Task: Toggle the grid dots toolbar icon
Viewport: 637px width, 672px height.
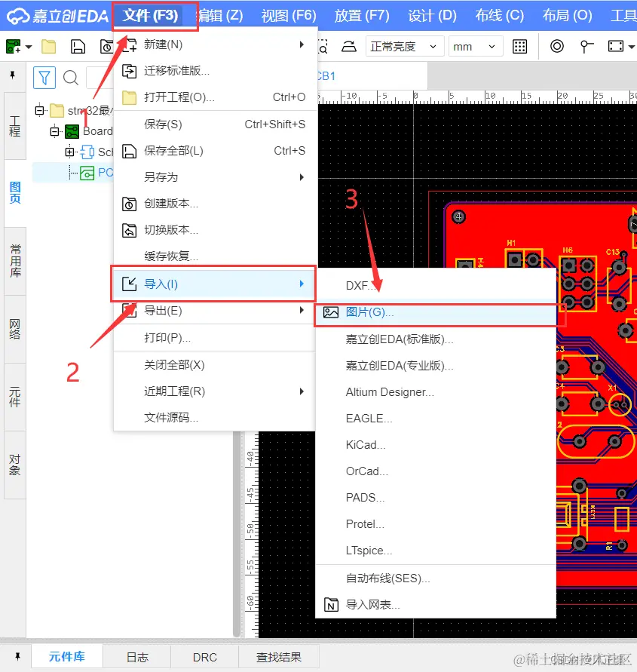Action: 519,46
